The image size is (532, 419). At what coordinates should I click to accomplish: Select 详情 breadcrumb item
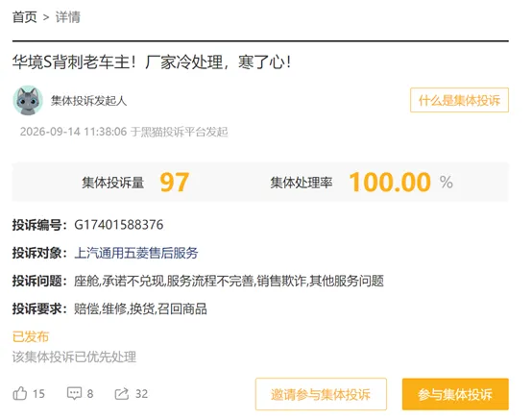click(68, 17)
